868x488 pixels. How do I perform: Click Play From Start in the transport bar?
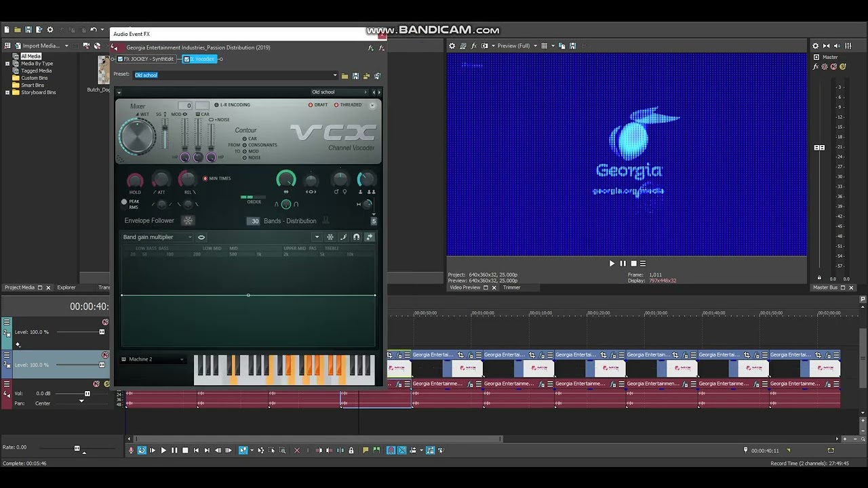pos(153,450)
